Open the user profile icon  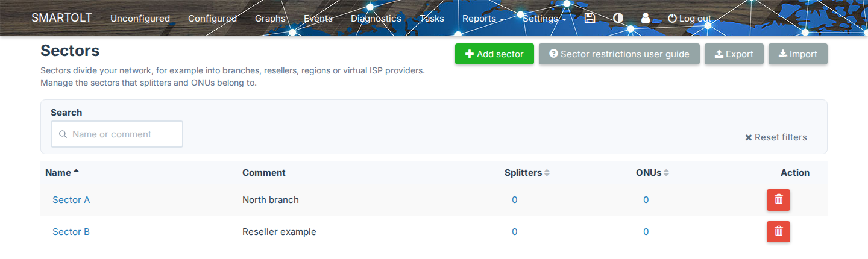pyautogui.click(x=646, y=18)
